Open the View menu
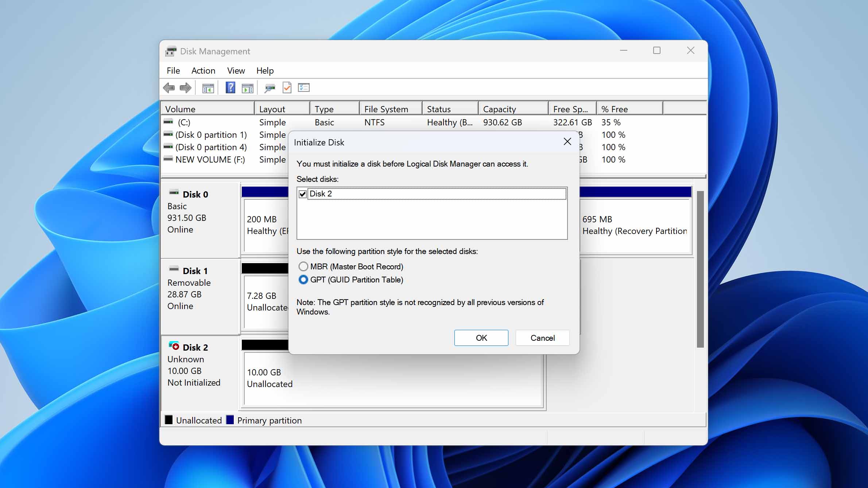 (x=236, y=70)
